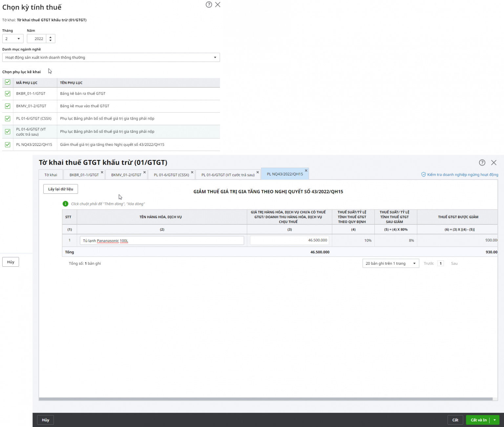Select the PL NQ43/2022/QH15 tab

coord(285,174)
